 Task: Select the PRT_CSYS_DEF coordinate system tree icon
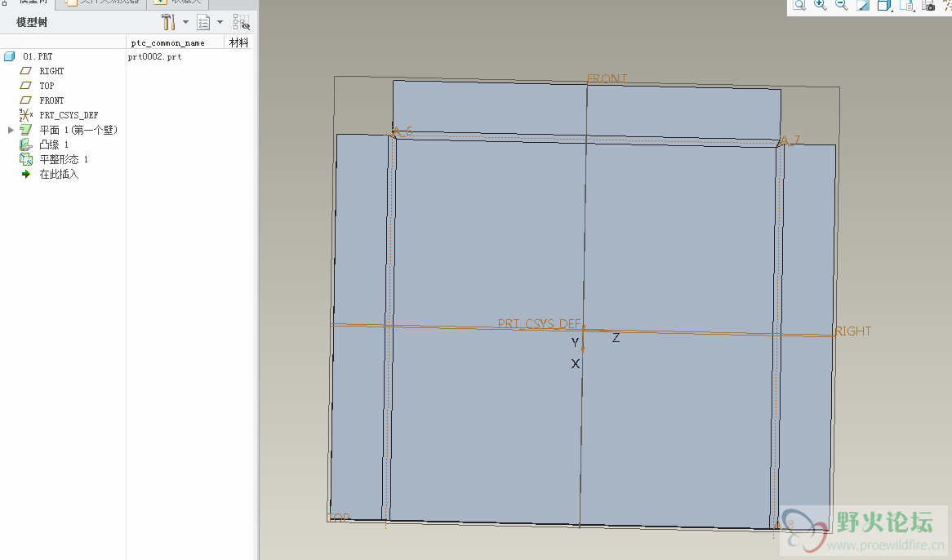(x=26, y=114)
